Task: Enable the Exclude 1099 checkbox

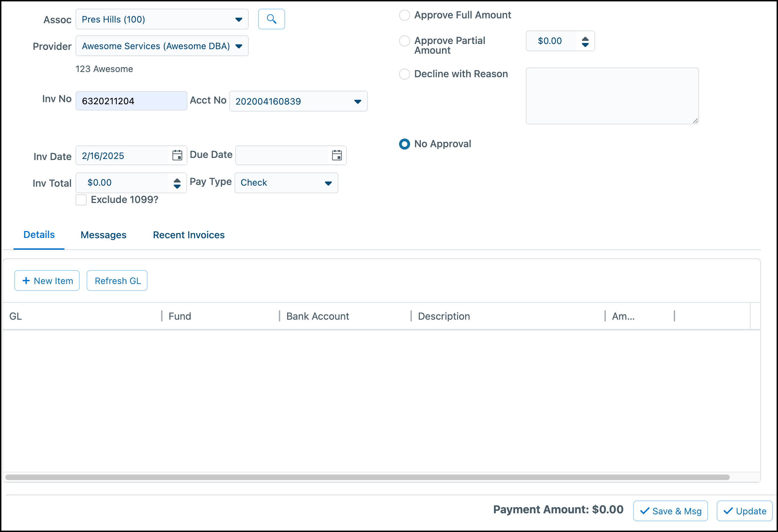Action: [x=81, y=200]
